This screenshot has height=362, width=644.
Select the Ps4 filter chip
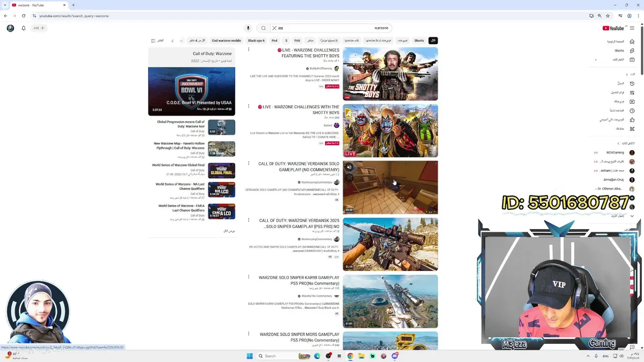pyautogui.click(x=274, y=41)
